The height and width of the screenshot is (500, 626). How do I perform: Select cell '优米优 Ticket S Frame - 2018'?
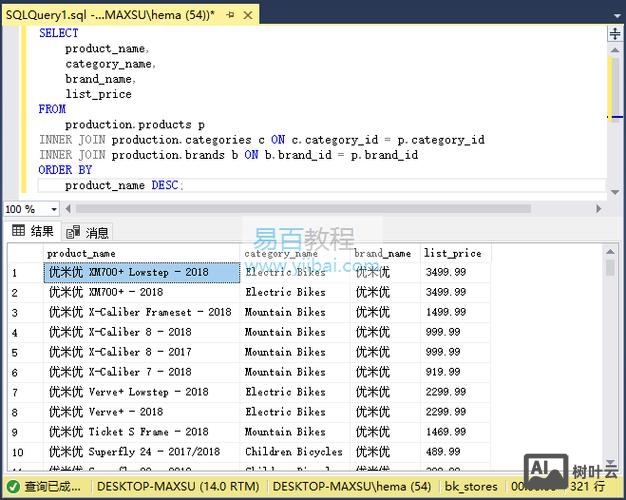coord(142,432)
